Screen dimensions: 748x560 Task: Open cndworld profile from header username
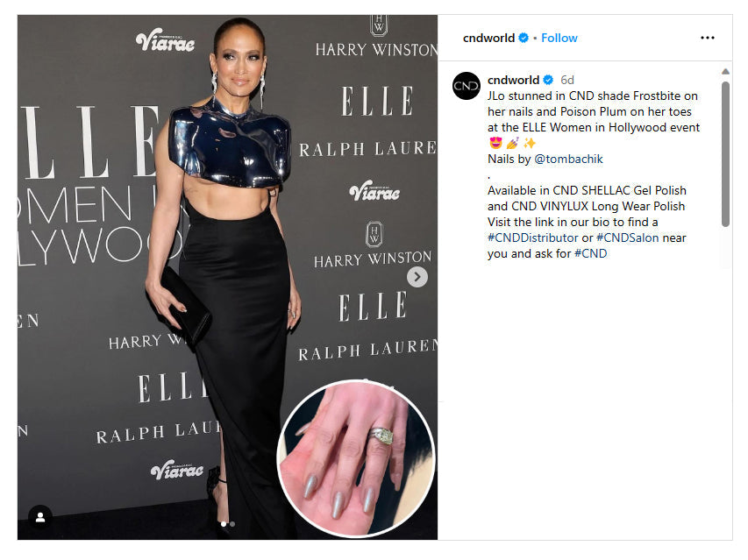(x=488, y=38)
